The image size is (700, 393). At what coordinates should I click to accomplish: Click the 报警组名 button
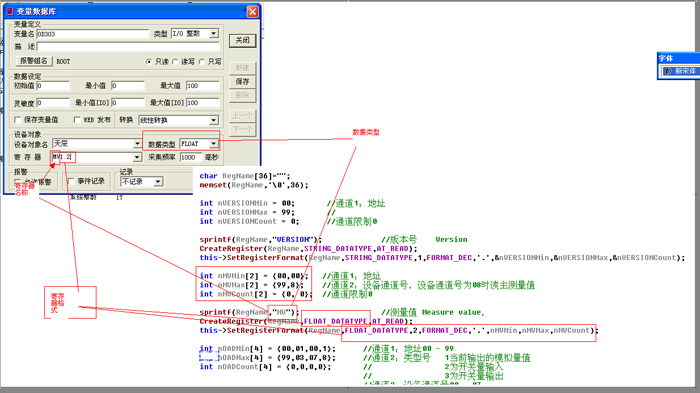(34, 61)
